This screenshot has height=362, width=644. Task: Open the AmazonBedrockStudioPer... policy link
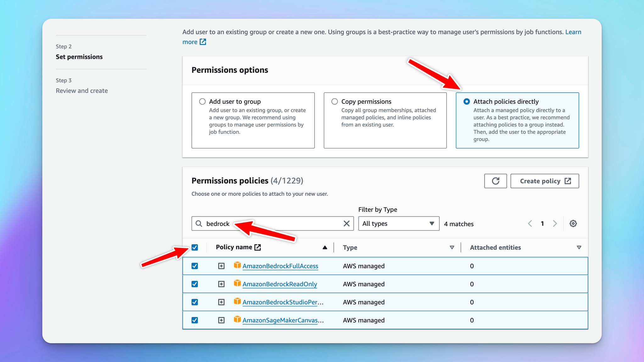click(x=283, y=302)
